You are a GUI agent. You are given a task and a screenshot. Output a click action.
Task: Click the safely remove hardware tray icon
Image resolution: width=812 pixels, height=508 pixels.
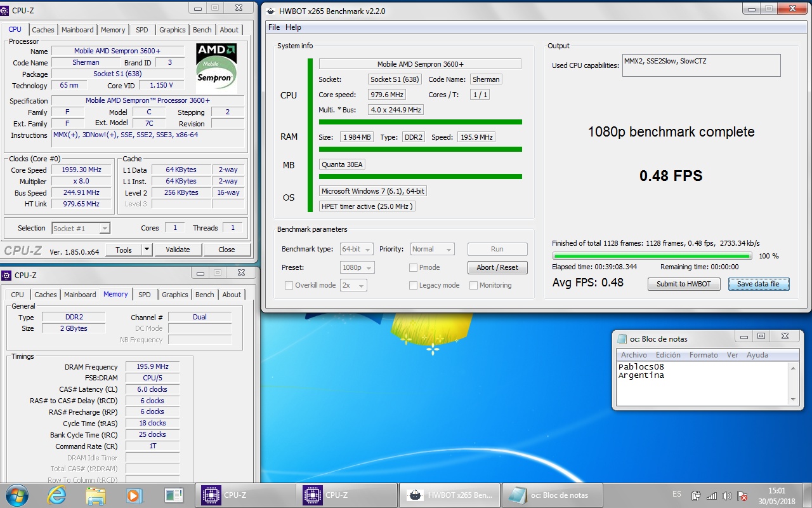[x=696, y=496]
